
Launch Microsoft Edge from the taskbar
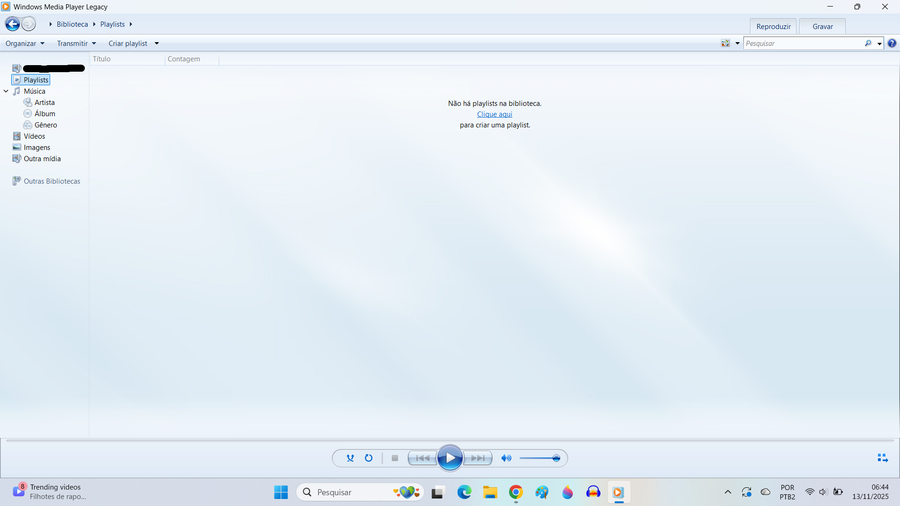click(464, 492)
